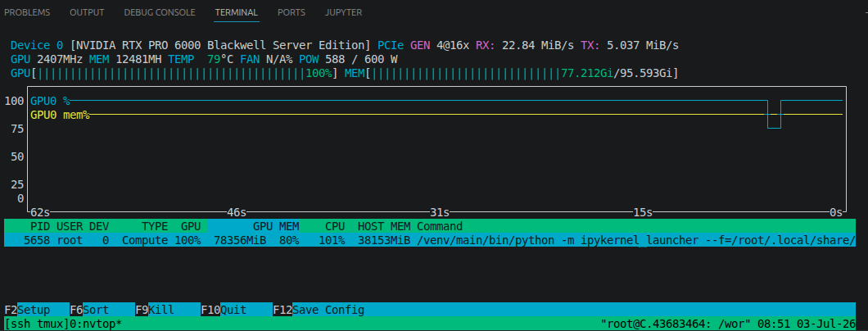This screenshot has width=868, height=331.
Task: Click the 15s time axis label
Action: [x=644, y=212]
